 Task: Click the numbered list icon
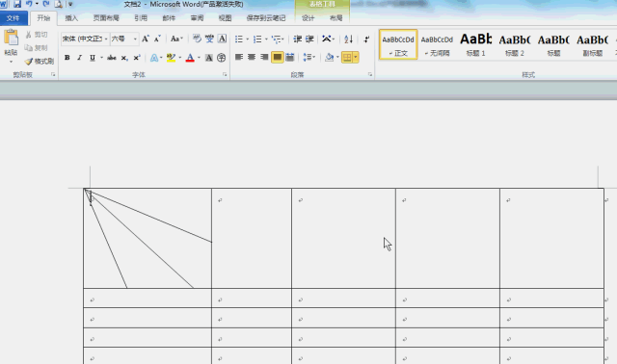[257, 39]
